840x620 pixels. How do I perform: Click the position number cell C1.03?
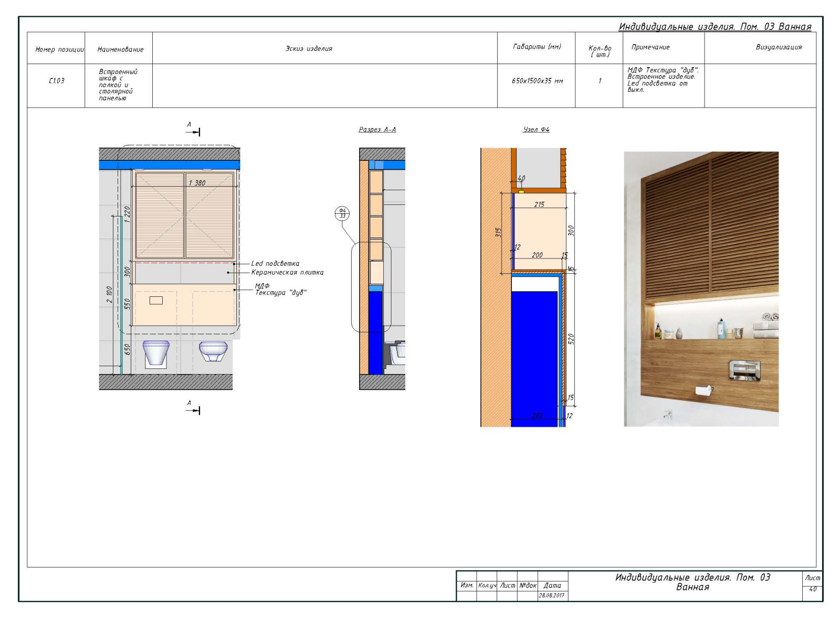(56, 81)
